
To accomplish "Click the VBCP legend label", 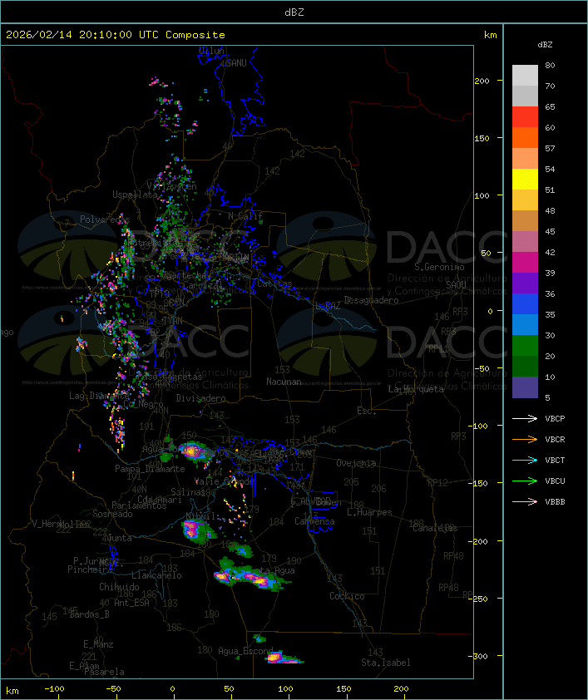I will [555, 418].
